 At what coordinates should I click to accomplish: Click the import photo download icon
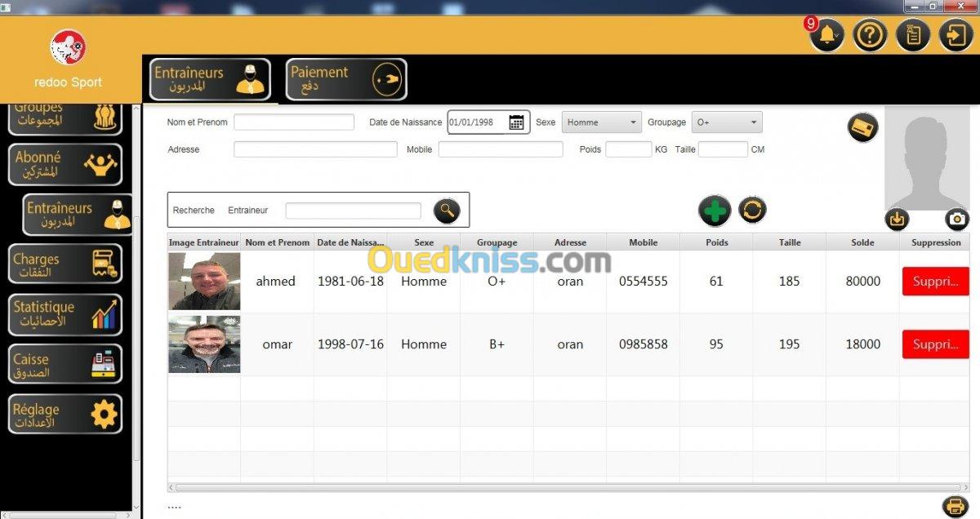pyautogui.click(x=898, y=219)
